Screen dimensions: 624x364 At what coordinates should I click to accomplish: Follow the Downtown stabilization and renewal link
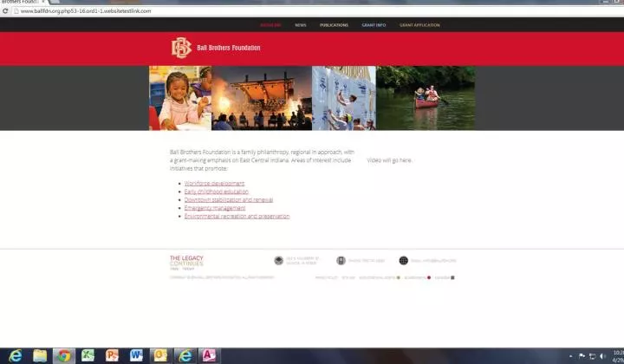(229, 199)
